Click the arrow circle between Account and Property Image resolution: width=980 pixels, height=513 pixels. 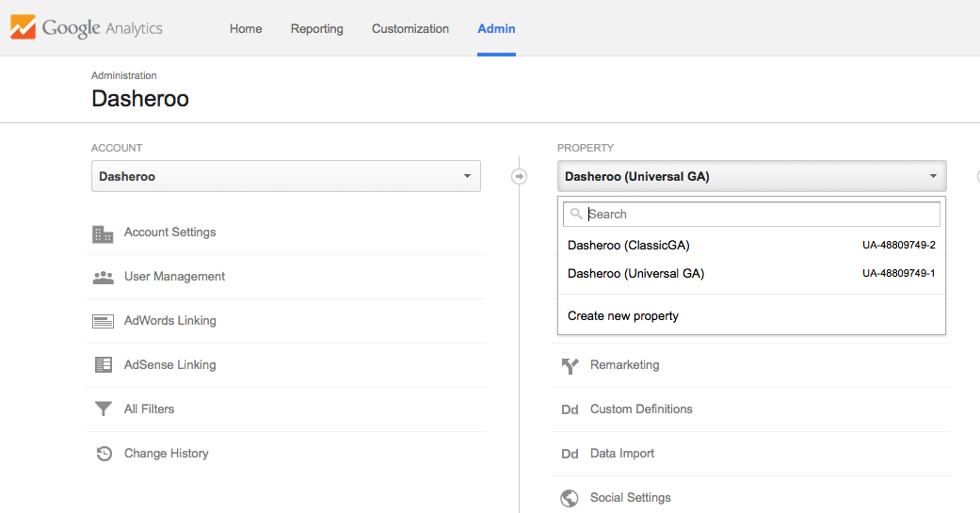(519, 176)
